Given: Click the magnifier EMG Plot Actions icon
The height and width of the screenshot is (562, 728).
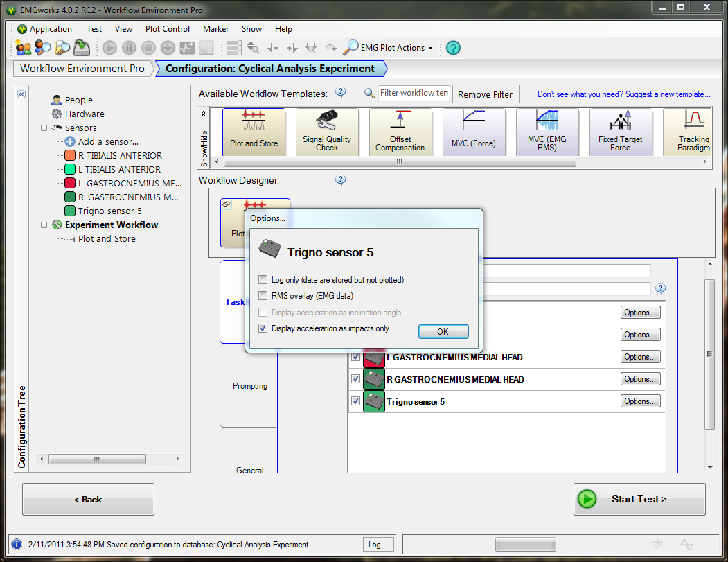Looking at the screenshot, I should [x=351, y=47].
